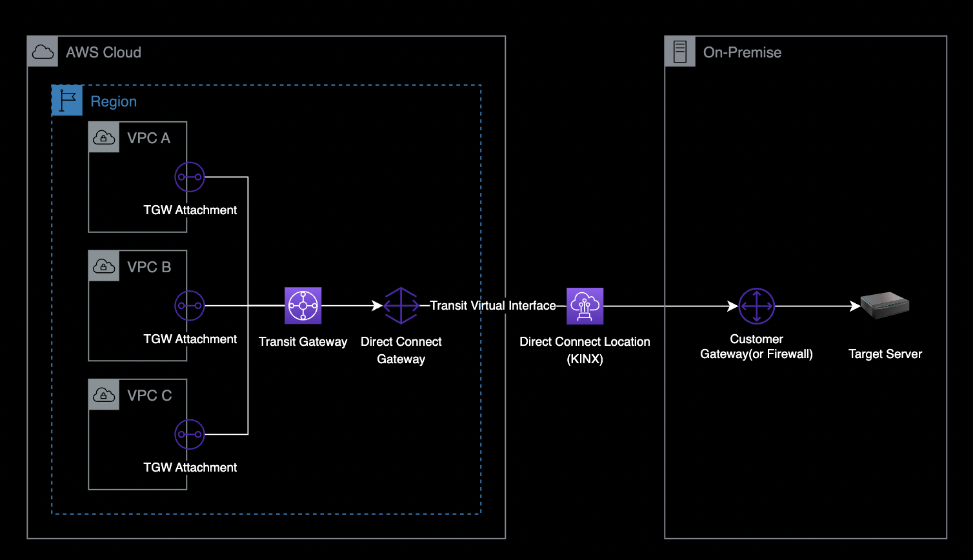
Task: Click the Region flag icon
Action: click(x=67, y=101)
